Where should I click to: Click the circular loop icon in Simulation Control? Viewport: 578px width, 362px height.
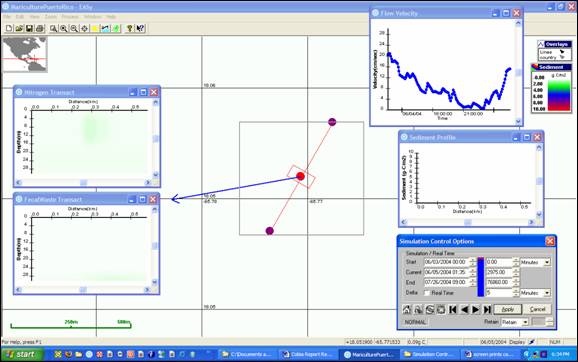429,310
